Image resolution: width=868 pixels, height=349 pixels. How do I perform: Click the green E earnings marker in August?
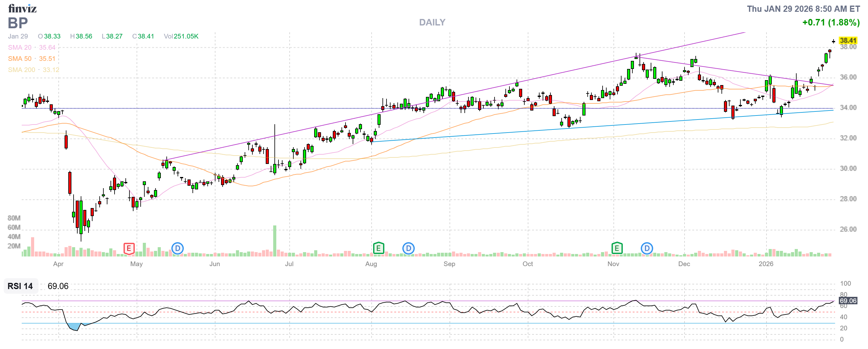pyautogui.click(x=378, y=249)
